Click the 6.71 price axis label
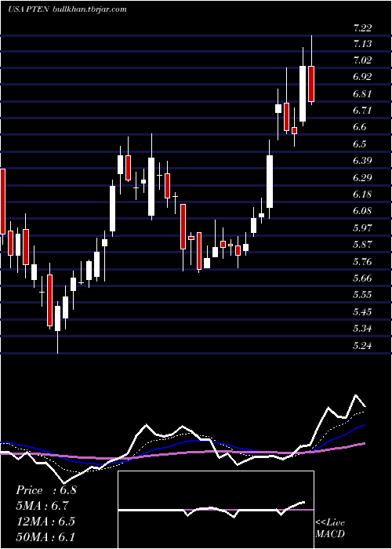Viewport: 392px width, 549px height. (x=362, y=111)
